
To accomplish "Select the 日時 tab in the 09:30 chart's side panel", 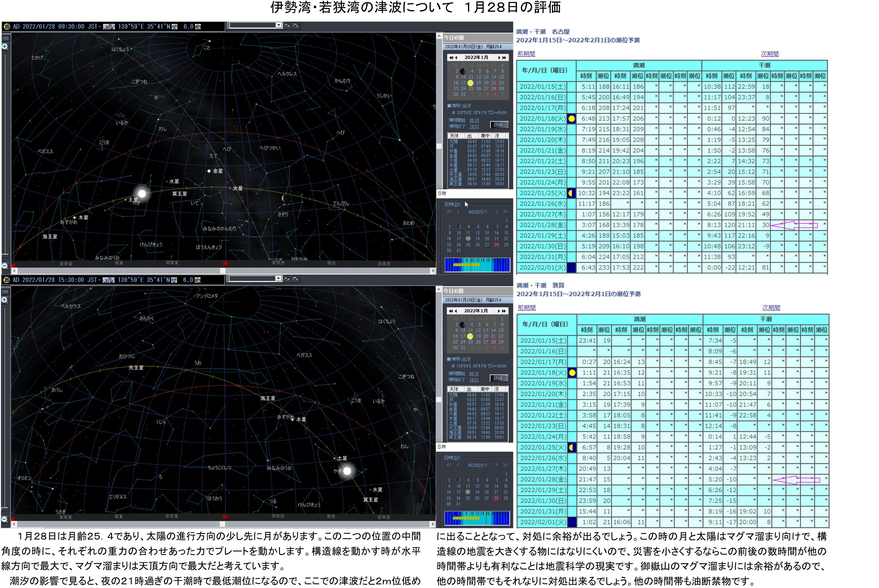I will [442, 193].
